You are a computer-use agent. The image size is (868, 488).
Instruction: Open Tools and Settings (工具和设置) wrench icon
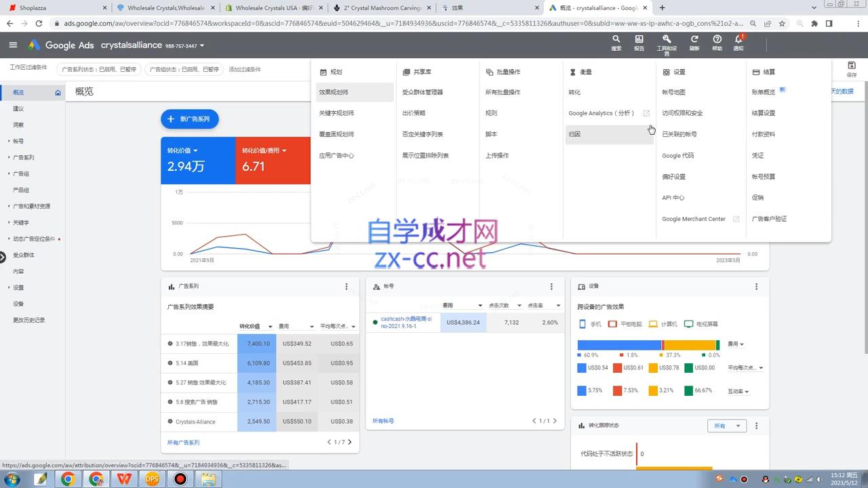pyautogui.click(x=667, y=44)
